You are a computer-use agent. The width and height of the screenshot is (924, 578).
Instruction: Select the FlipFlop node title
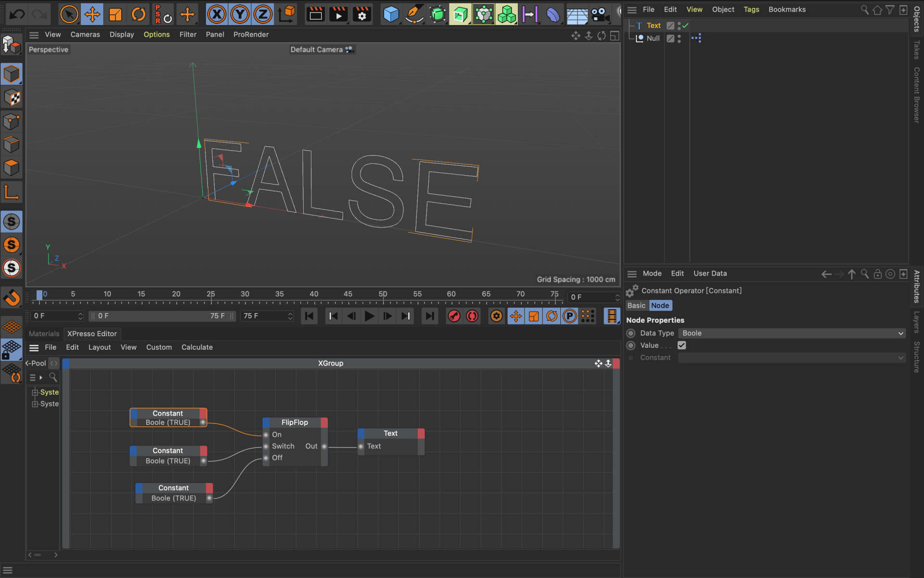(x=295, y=422)
